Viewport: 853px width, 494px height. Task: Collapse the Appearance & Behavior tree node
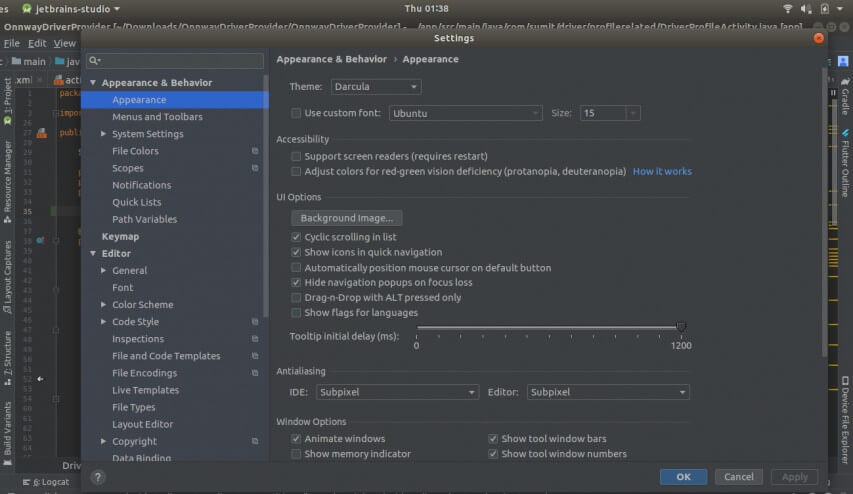pos(93,83)
